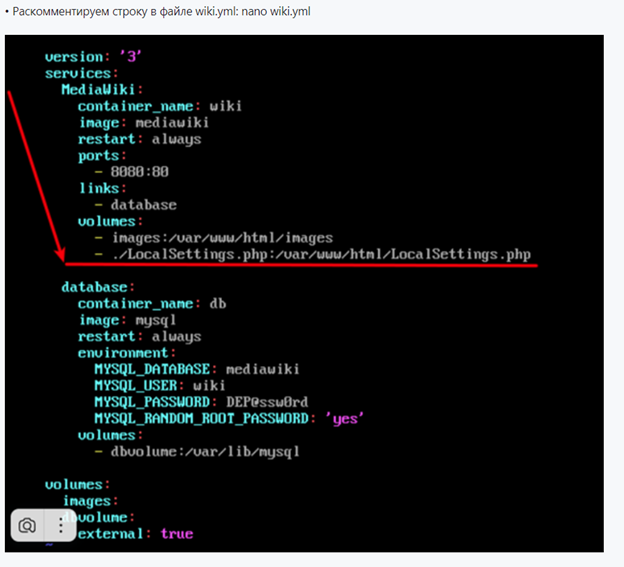The width and height of the screenshot is (624, 567).
Task: Click "images:/var/www/html/images" volume line
Action: pos(221,238)
